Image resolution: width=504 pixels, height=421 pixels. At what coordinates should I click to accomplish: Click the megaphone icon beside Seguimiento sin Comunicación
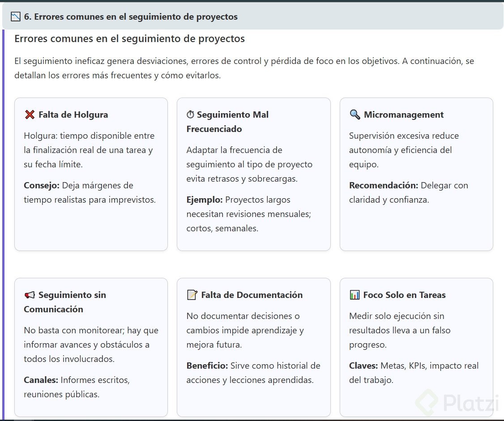tap(30, 295)
